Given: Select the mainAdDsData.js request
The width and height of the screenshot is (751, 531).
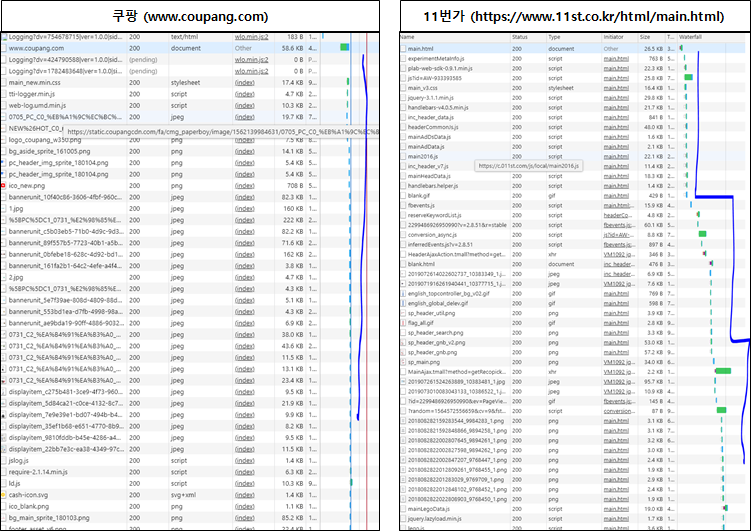Looking at the screenshot, I should 573,137.
